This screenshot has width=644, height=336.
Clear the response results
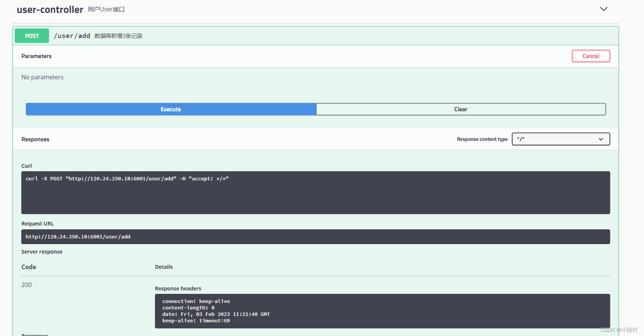click(x=461, y=109)
